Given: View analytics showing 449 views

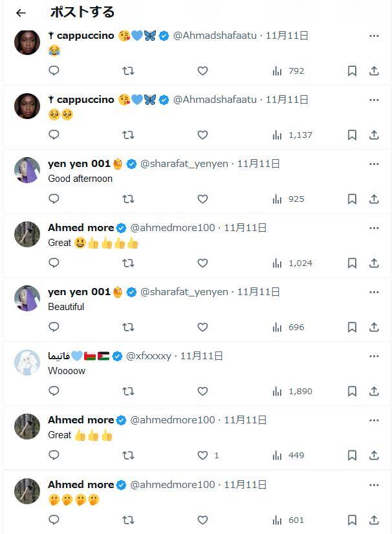Looking at the screenshot, I should point(277,456).
